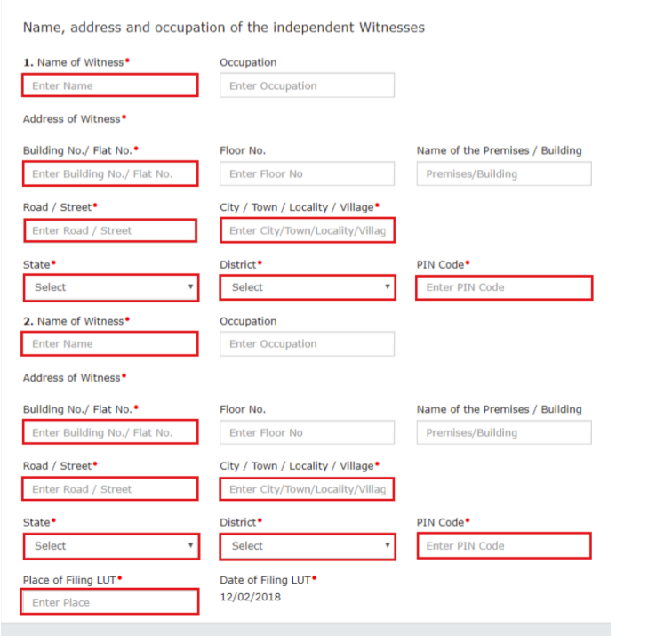Select second witness PIN Code field
Image resolution: width=672 pixels, height=636 pixels.
503,546
